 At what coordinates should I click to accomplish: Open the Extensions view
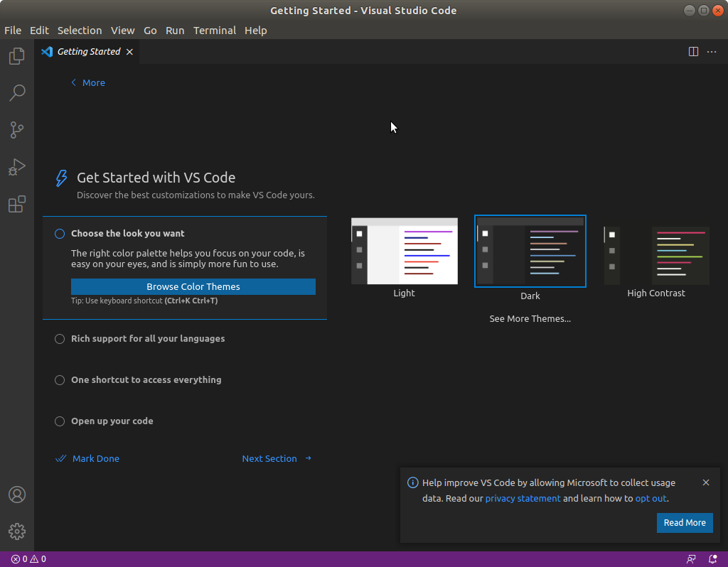click(17, 204)
